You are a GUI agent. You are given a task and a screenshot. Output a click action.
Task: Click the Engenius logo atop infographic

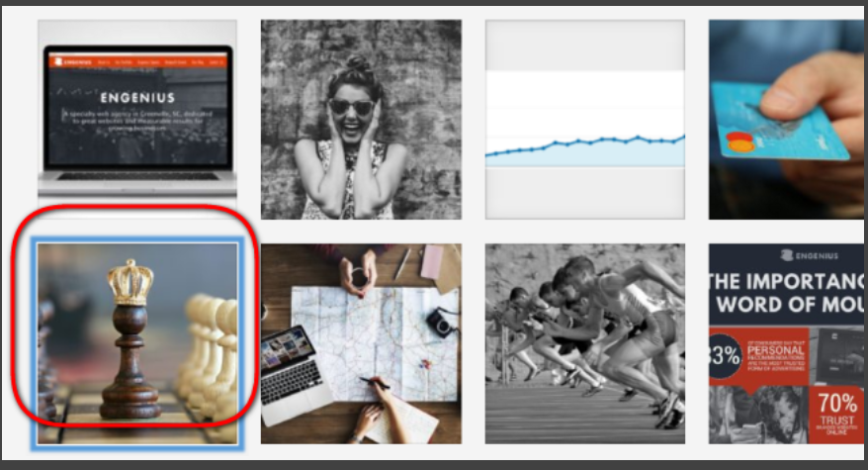click(x=810, y=255)
